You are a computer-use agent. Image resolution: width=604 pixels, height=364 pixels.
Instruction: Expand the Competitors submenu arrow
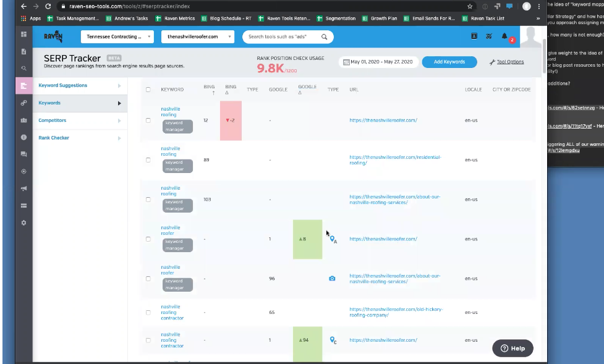[119, 121]
